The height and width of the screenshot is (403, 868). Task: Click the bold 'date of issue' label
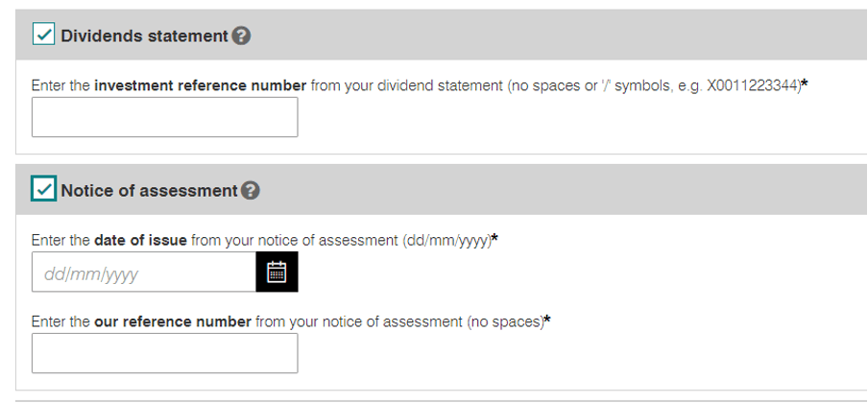140,241
